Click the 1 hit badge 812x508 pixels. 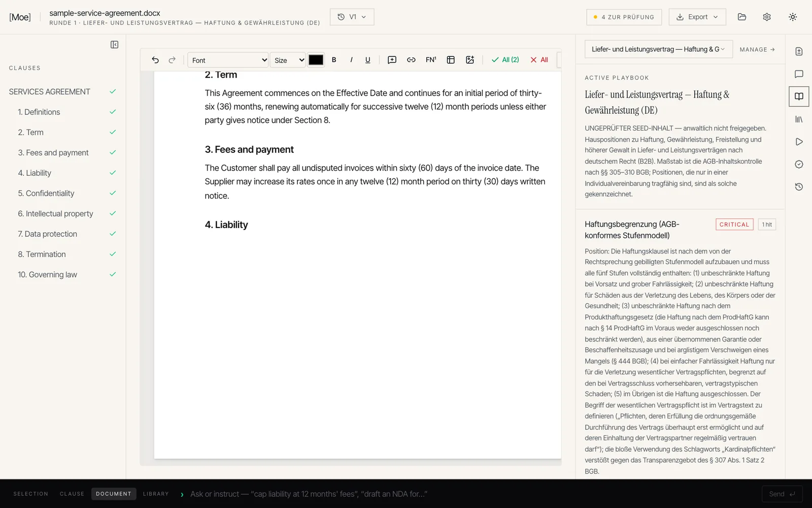click(x=767, y=225)
